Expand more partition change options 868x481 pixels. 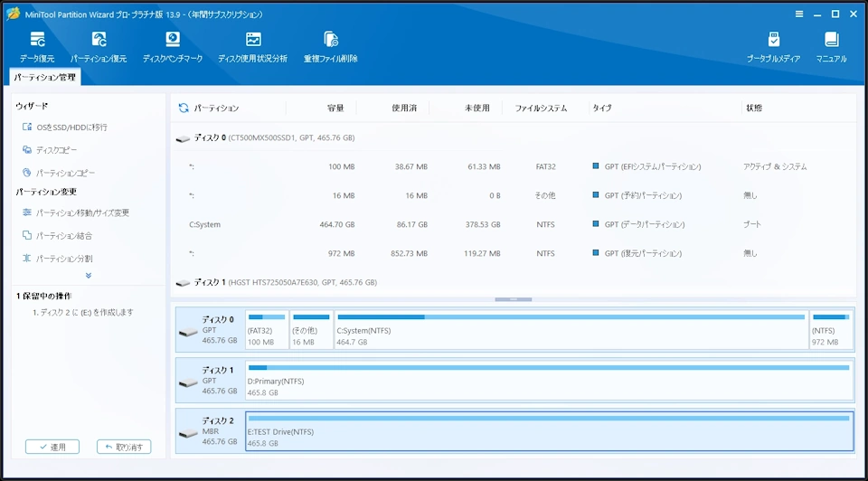point(89,275)
